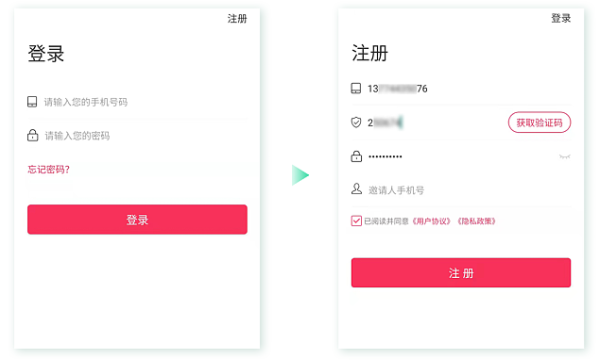Viewport: 600px width, 360px height.
Task: Uncheck the agreement checkbox
Action: [x=356, y=221]
